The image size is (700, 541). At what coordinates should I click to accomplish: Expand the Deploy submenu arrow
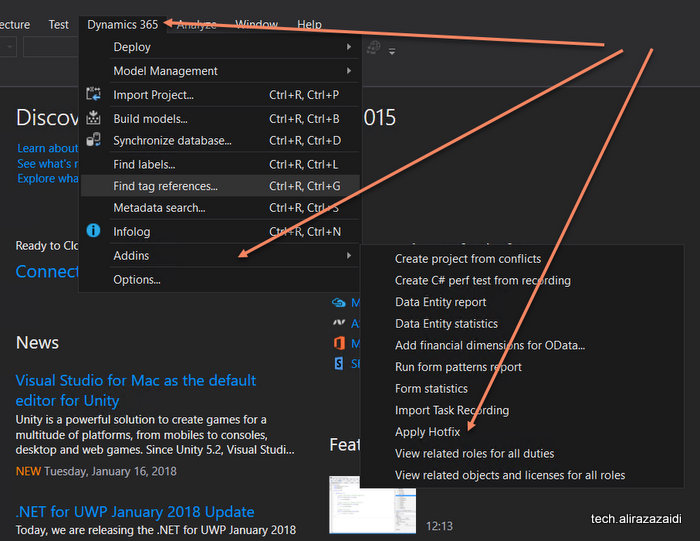(x=349, y=47)
